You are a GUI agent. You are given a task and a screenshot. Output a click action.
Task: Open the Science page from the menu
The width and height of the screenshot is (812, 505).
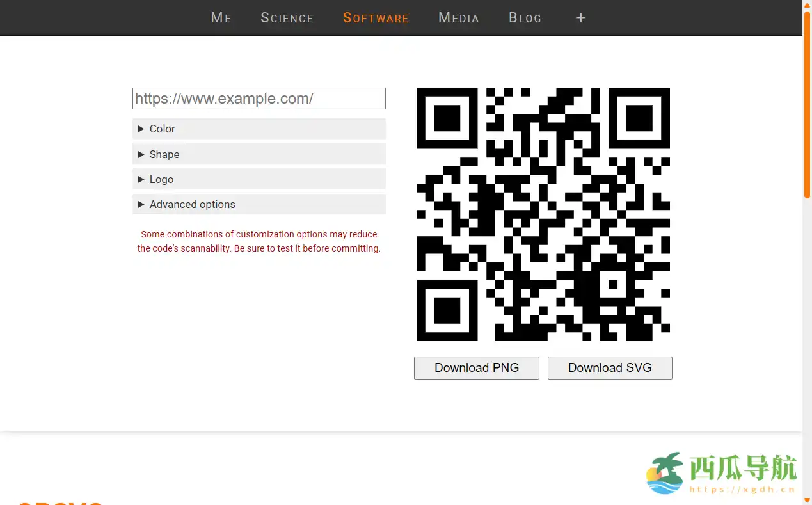click(x=287, y=18)
